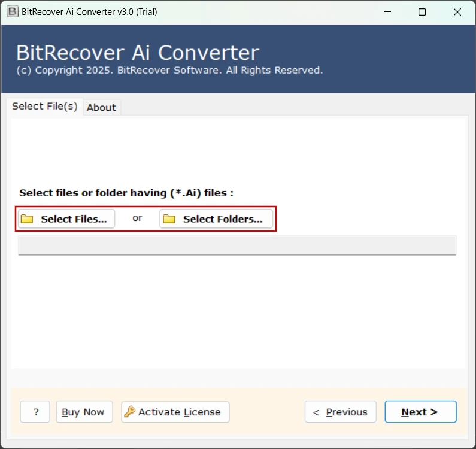
Task: Minimize the Ai Converter window
Action: (x=387, y=12)
